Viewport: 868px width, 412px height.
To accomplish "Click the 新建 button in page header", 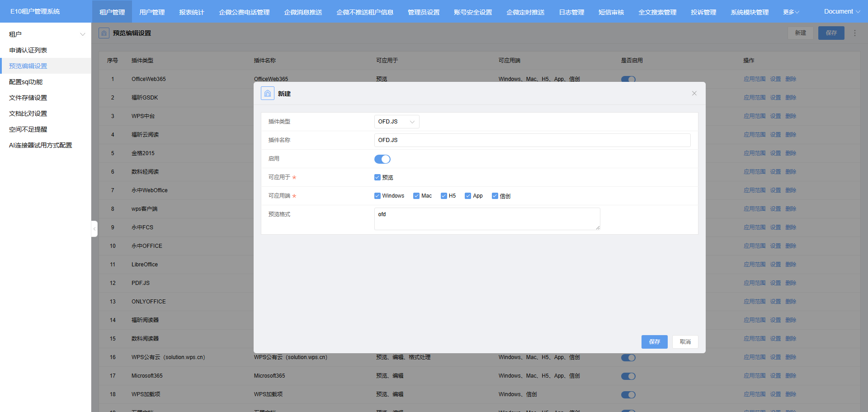I will tap(800, 33).
